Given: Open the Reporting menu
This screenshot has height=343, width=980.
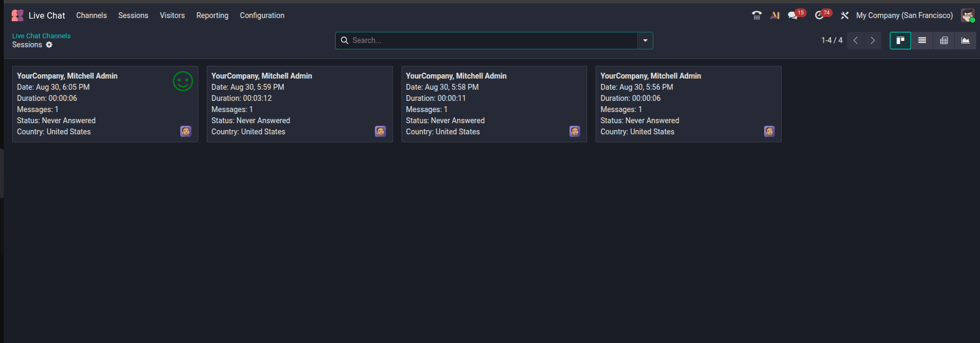Looking at the screenshot, I should point(212,15).
